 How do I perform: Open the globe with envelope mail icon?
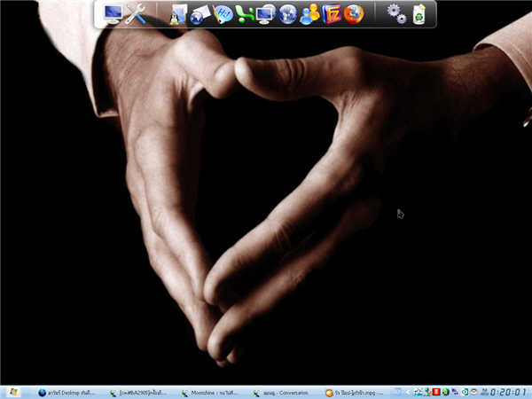(200, 15)
